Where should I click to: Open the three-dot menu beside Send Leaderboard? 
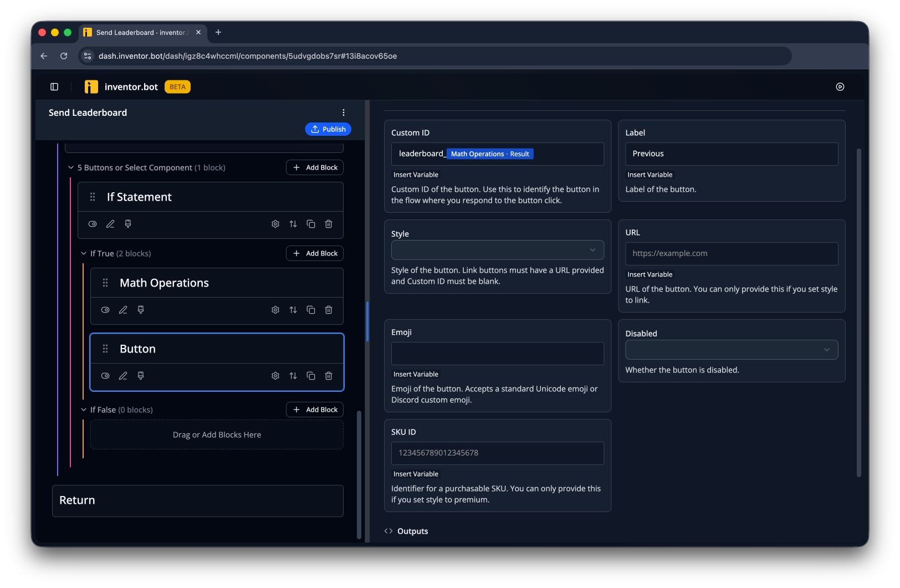coord(344,113)
